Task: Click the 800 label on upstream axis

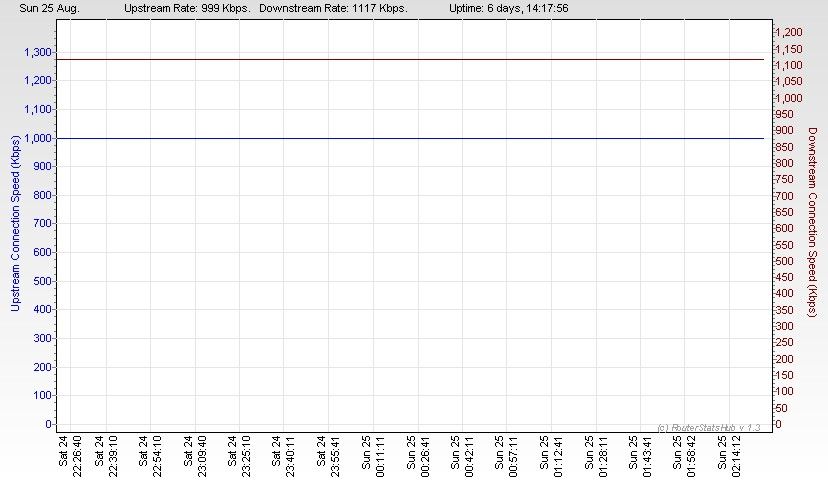Action: point(42,195)
